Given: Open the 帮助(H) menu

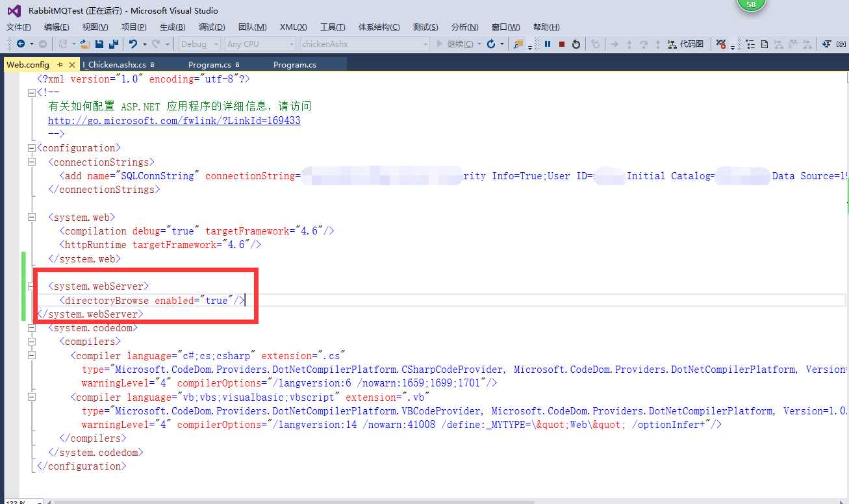Looking at the screenshot, I should click(x=546, y=27).
